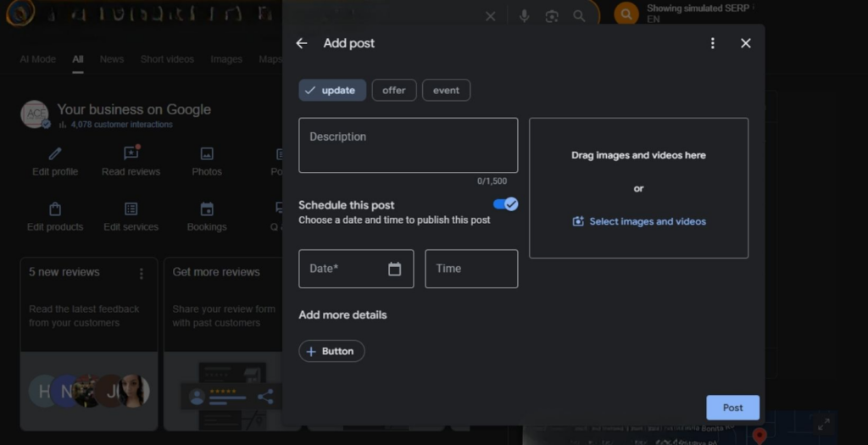This screenshot has height=445, width=868.
Task: Switch to the News search tab
Action: pyautogui.click(x=112, y=59)
